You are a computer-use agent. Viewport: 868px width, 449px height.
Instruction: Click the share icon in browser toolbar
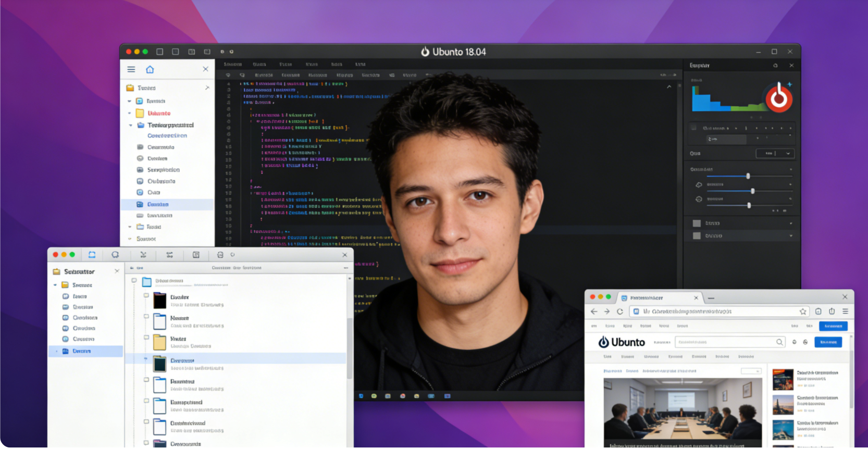(x=832, y=311)
